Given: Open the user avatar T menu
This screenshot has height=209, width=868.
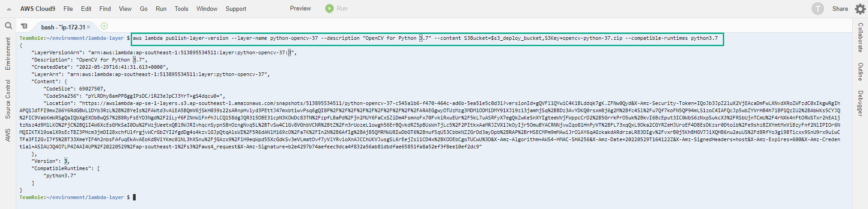Looking at the screenshot, I should coord(817,9).
